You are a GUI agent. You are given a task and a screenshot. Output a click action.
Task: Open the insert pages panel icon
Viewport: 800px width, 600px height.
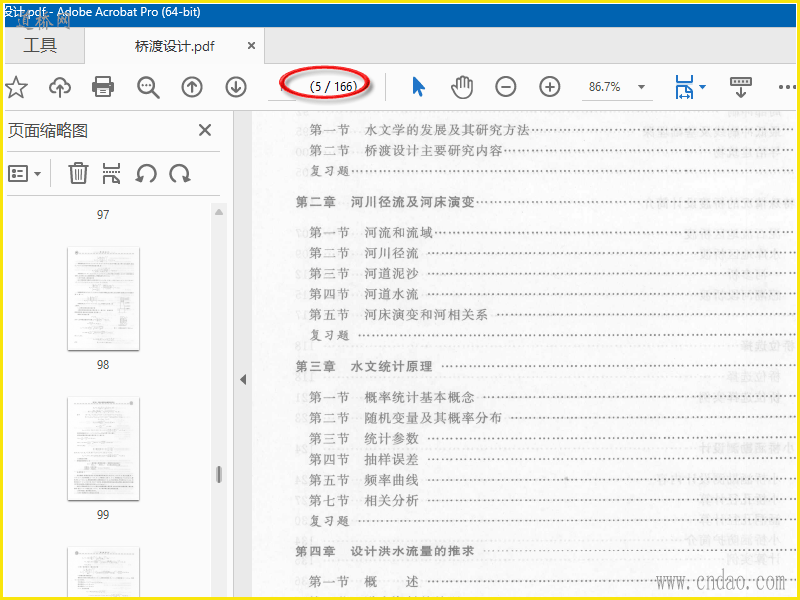[112, 173]
